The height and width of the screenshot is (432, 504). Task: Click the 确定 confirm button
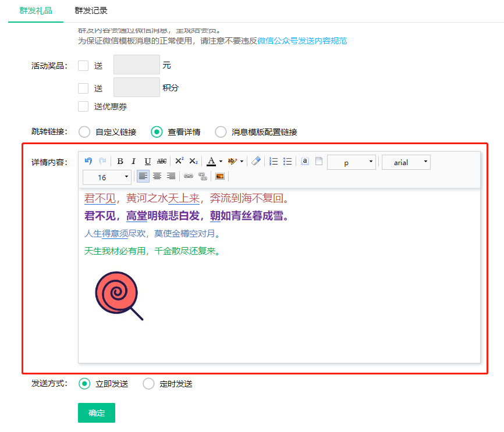tap(96, 413)
